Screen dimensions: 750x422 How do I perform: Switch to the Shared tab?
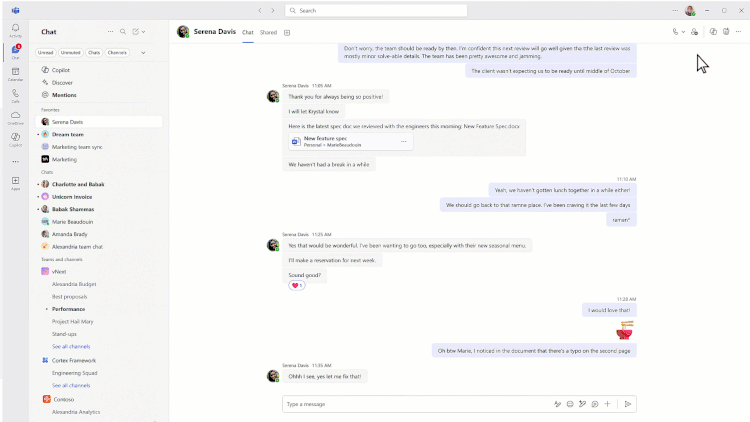tap(268, 32)
